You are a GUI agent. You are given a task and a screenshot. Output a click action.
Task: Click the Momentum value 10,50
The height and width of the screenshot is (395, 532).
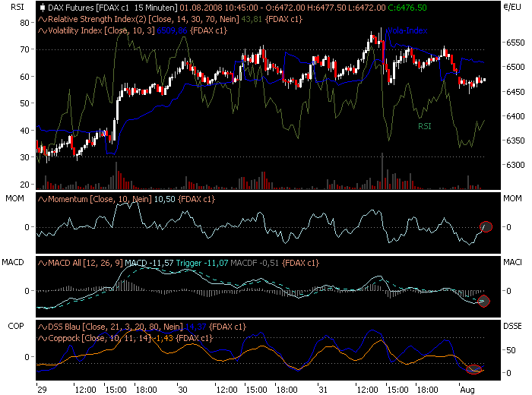tap(165, 199)
